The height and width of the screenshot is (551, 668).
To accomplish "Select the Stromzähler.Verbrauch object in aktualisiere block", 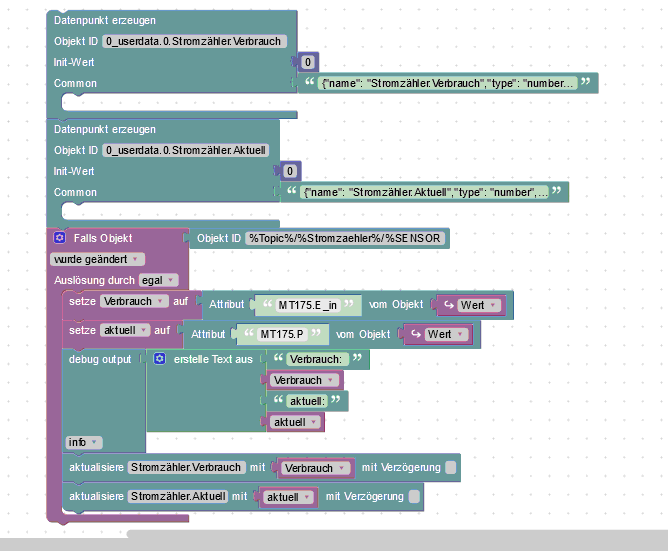I will coord(186,467).
